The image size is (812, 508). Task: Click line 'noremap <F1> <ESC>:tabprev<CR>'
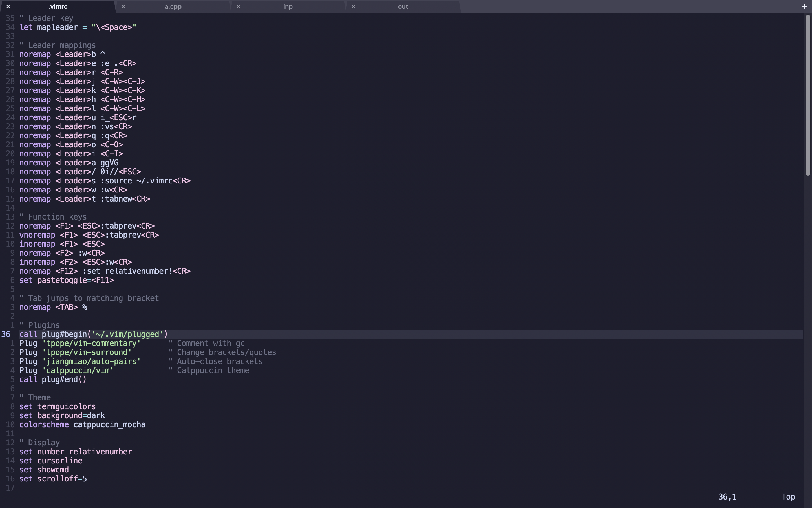coord(87,226)
